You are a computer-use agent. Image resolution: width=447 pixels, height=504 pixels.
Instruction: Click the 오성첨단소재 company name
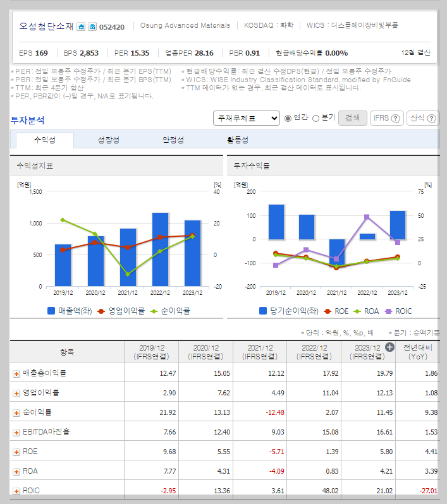pos(46,26)
